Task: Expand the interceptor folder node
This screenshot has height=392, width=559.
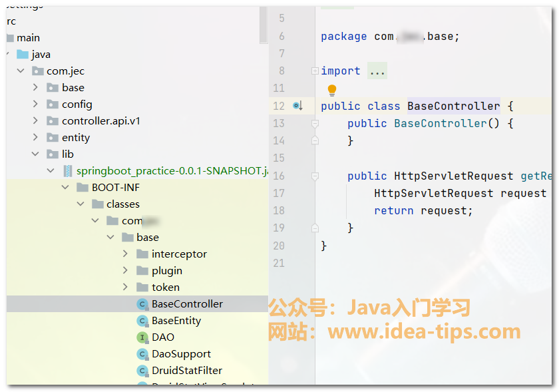Action: coord(125,254)
